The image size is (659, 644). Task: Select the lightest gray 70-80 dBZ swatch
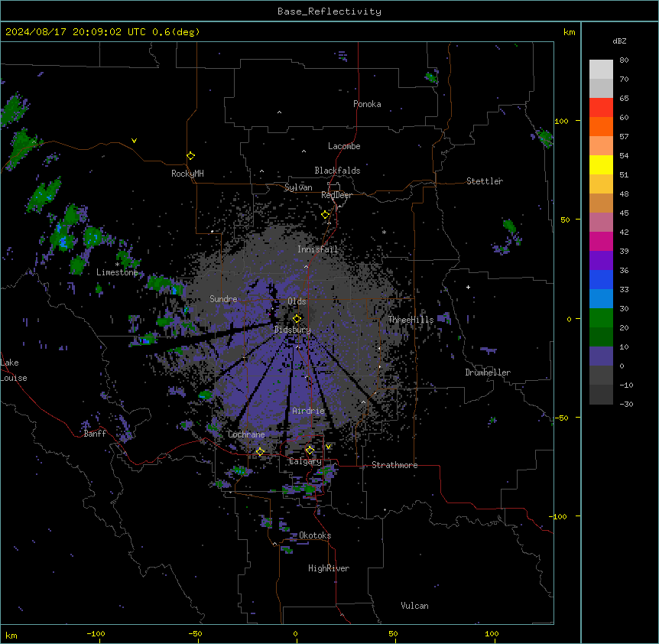(x=601, y=69)
